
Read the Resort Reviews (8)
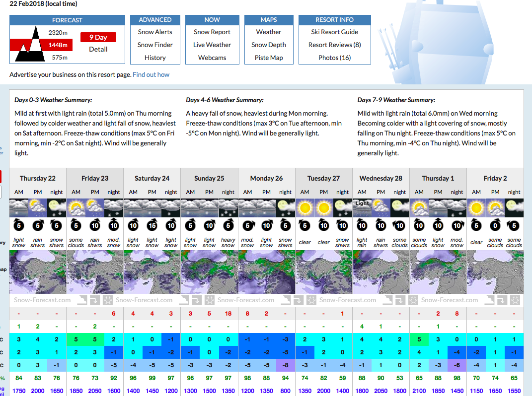[x=334, y=45]
